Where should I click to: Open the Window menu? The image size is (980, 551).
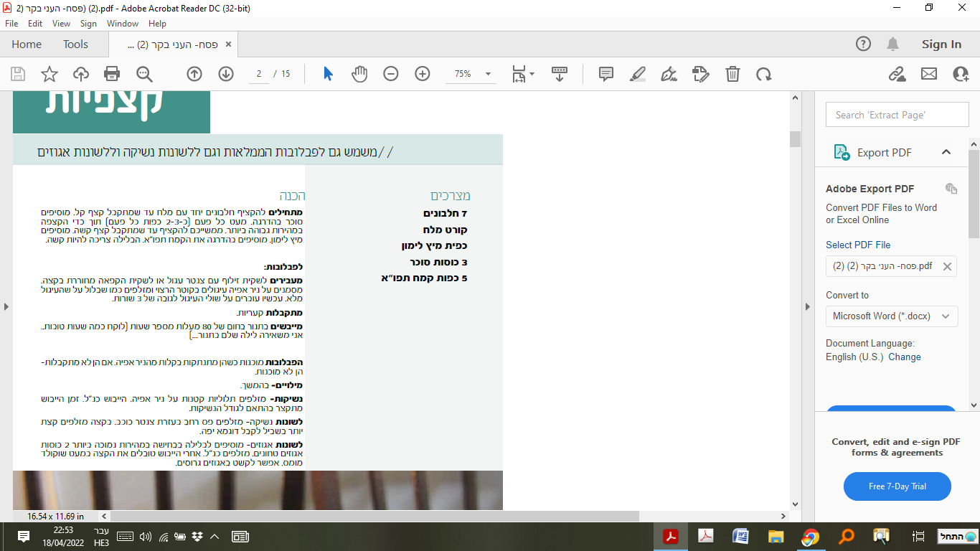coord(123,24)
